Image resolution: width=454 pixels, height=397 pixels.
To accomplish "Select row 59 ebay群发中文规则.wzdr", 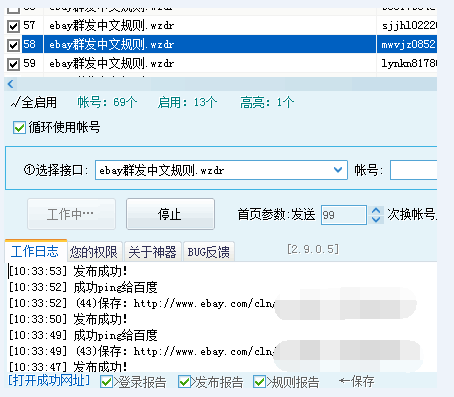I will tap(210, 63).
